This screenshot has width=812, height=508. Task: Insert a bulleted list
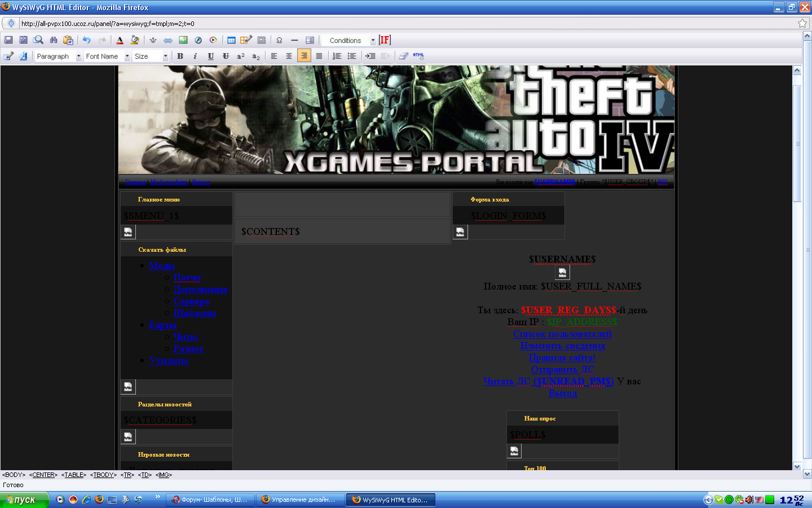pos(352,56)
